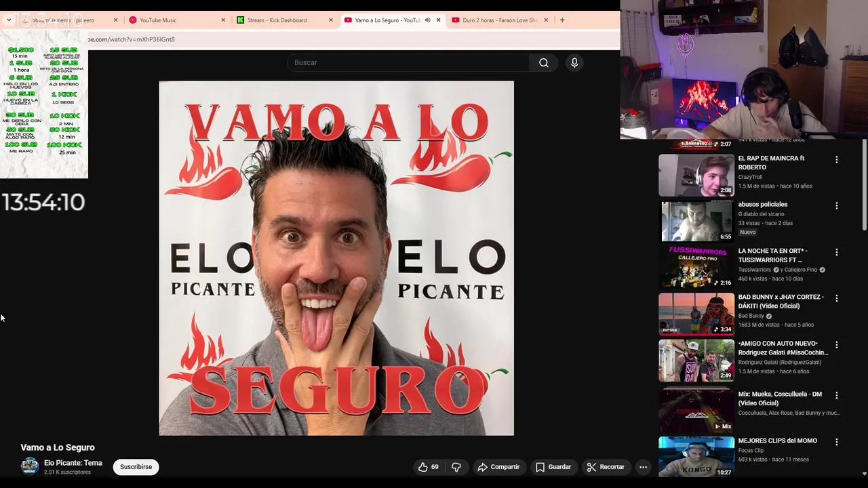Open LA NOCHE TA EN ORT thumbnail
The image size is (868, 488).
696,267
